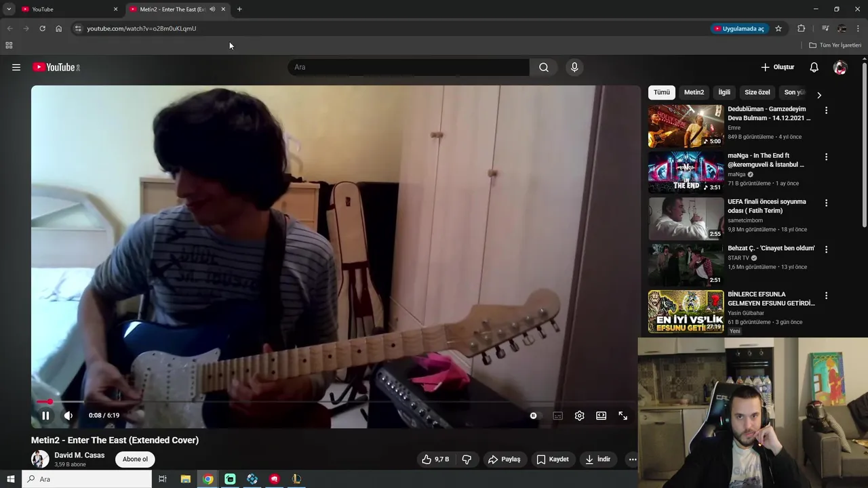Enter fullscreen mode on the video

(623, 415)
